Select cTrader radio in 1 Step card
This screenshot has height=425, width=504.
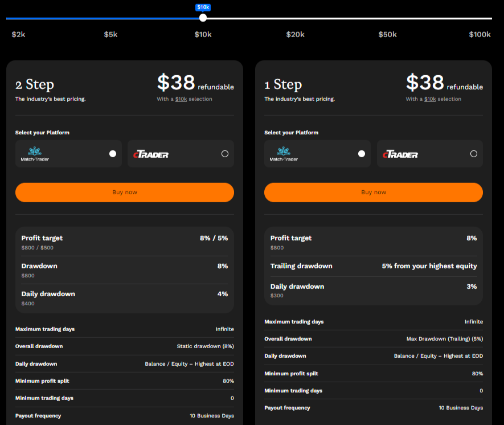(473, 154)
